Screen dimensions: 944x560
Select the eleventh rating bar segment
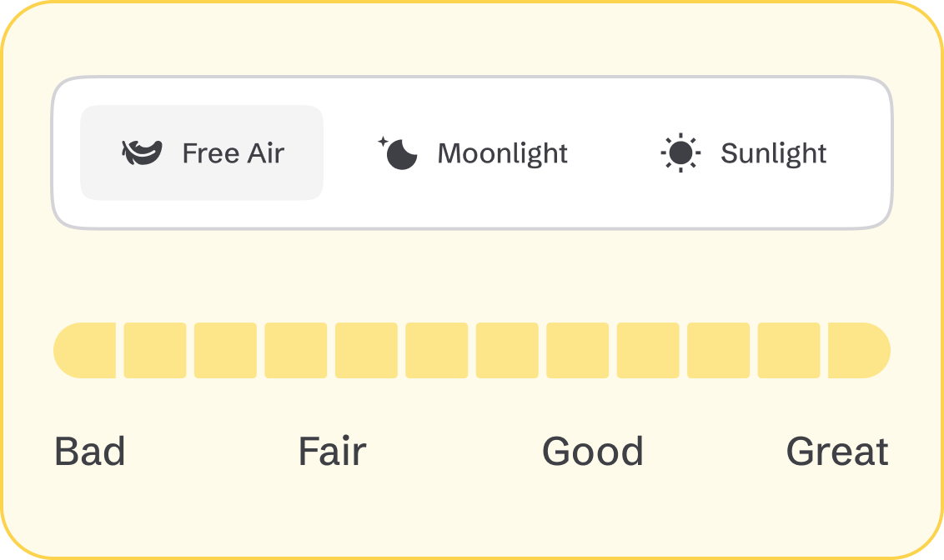(789, 351)
